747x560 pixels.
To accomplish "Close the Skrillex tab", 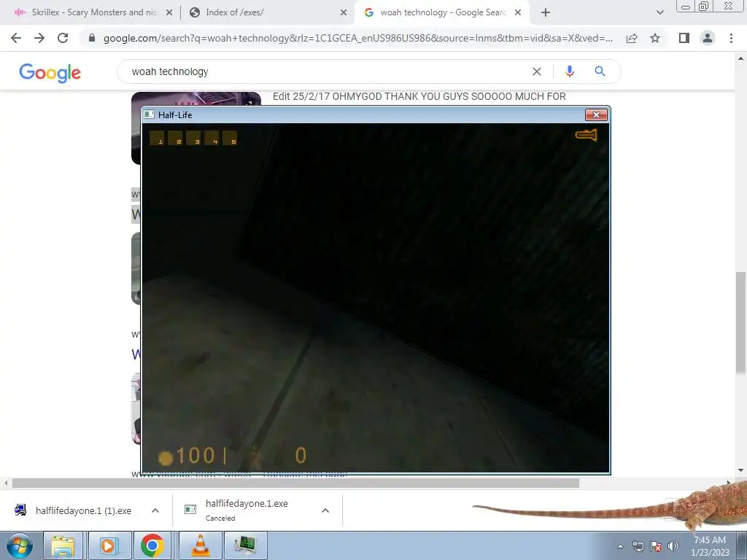I will 169,12.
